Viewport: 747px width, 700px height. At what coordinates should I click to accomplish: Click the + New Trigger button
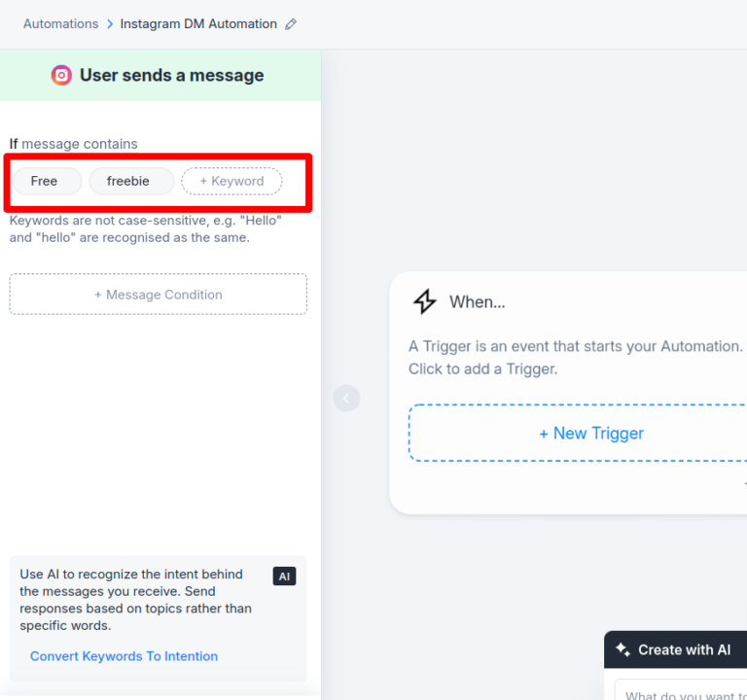click(590, 434)
